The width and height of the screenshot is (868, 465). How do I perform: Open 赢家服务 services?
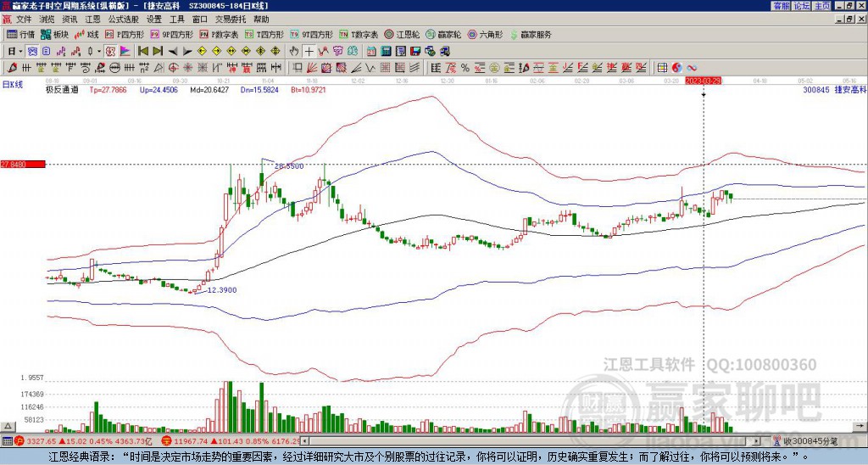(x=531, y=34)
